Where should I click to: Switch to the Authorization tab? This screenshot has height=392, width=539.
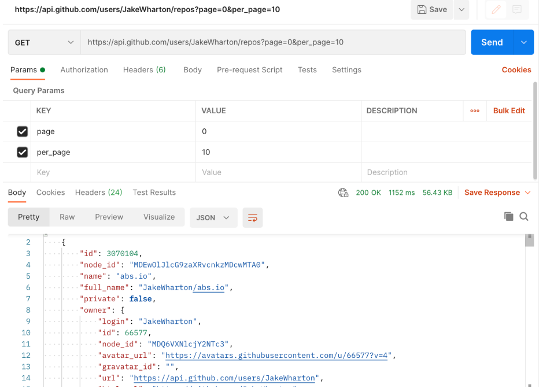pyautogui.click(x=84, y=70)
